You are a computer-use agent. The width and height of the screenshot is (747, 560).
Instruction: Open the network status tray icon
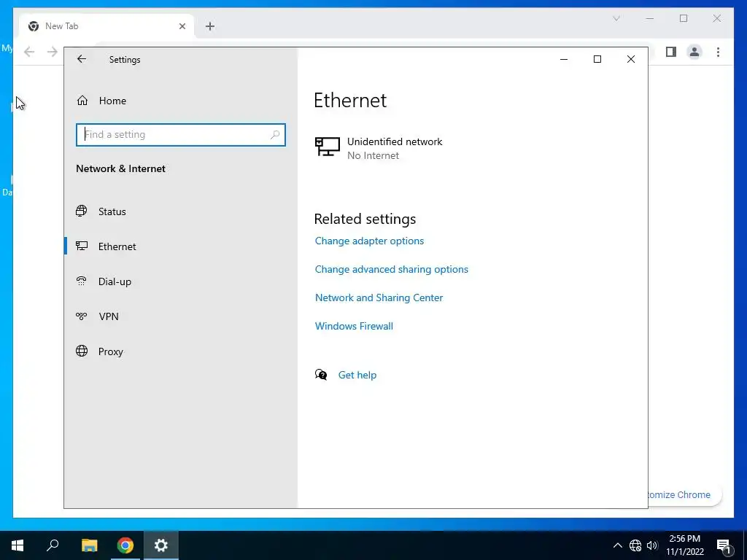click(x=635, y=545)
